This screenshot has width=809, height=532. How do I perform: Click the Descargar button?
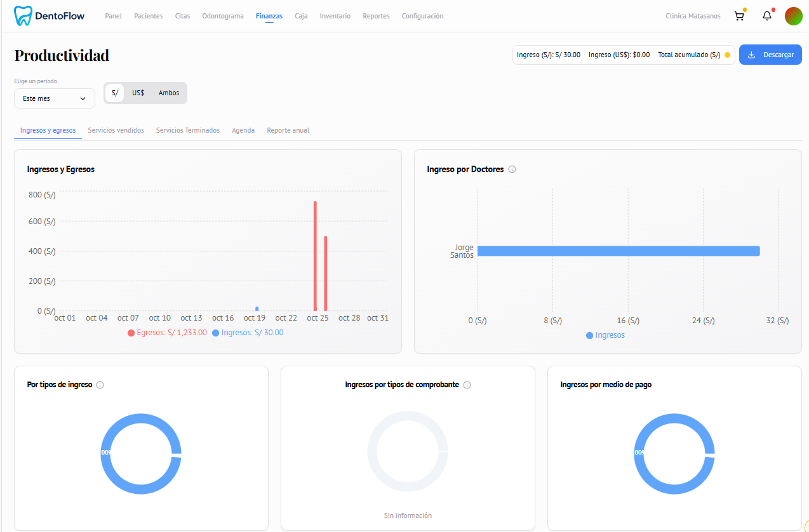point(770,55)
